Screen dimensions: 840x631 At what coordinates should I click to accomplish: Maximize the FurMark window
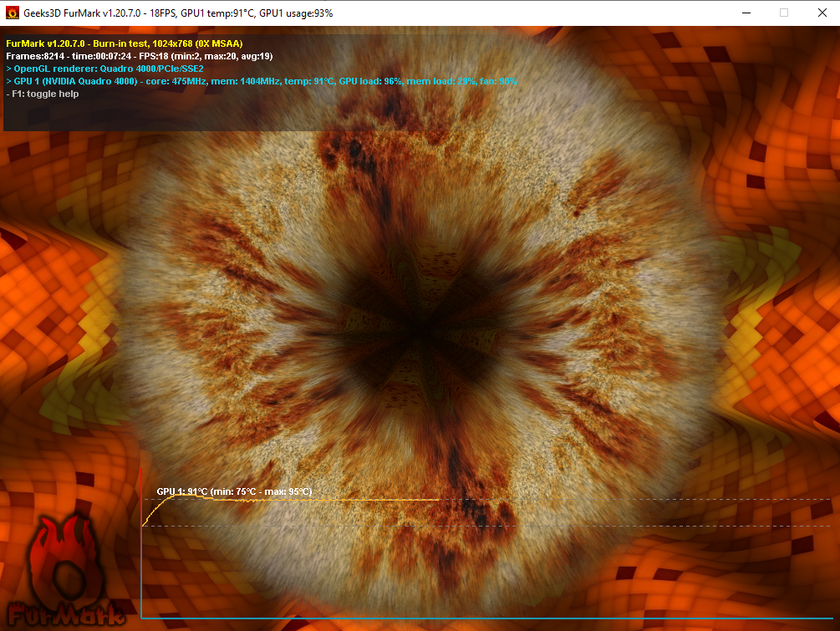pyautogui.click(x=784, y=13)
